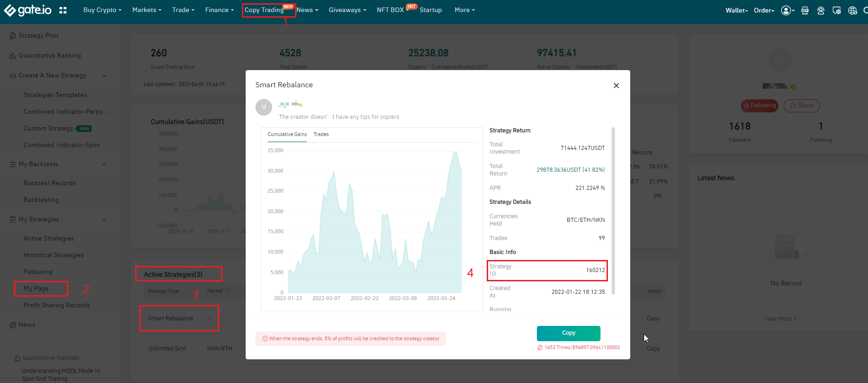Click the APP download phone icon
The width and height of the screenshot is (868, 383).
click(805, 10)
